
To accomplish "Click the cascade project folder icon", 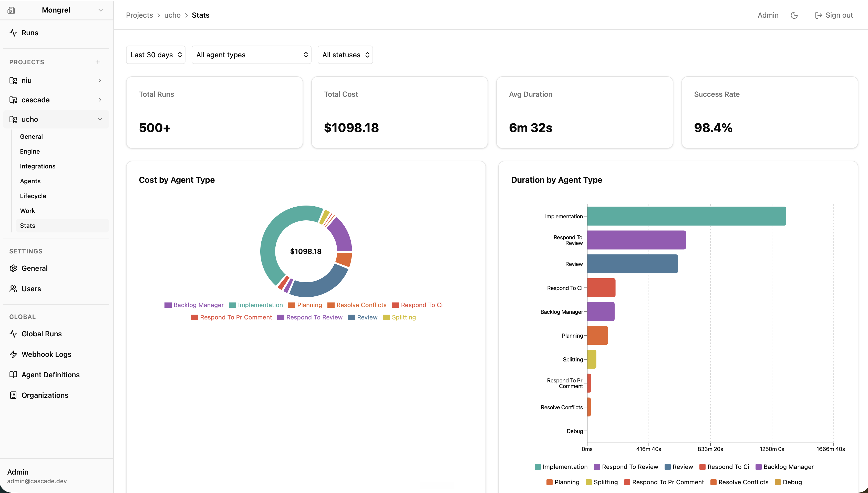I will [x=13, y=100].
